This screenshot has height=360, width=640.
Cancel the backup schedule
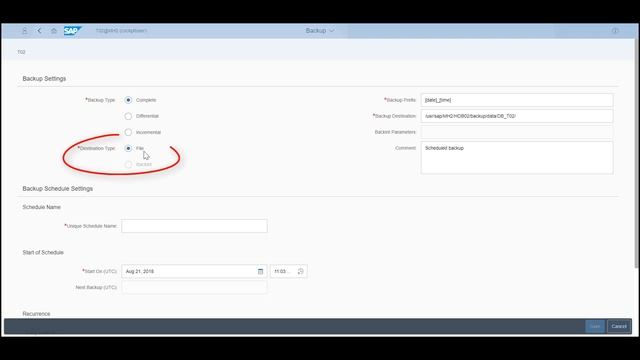pyautogui.click(x=619, y=326)
